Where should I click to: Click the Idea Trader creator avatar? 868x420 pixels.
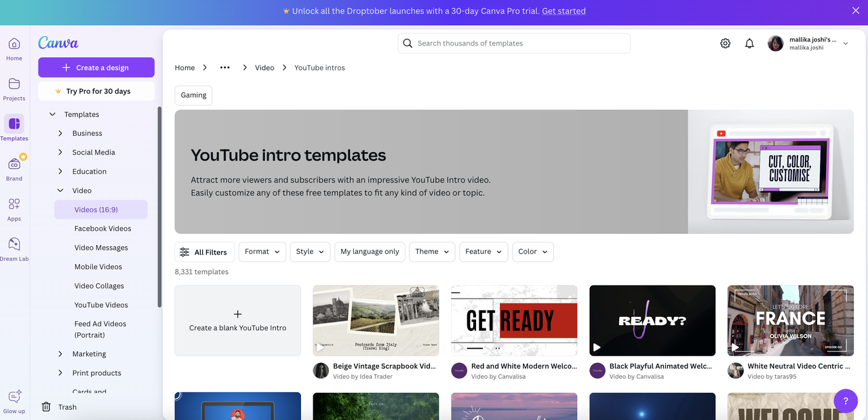point(321,370)
